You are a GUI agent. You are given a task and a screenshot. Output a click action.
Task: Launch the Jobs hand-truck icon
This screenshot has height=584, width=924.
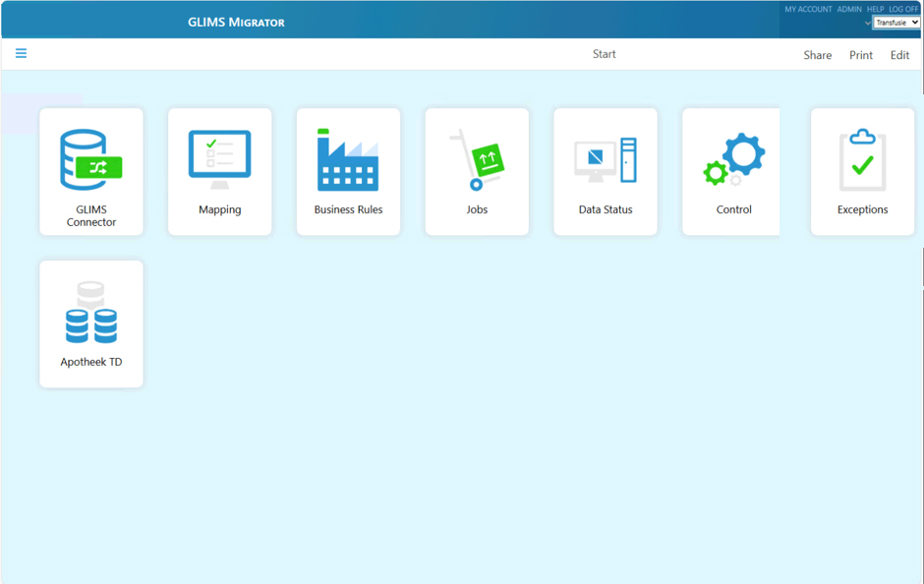(477, 159)
